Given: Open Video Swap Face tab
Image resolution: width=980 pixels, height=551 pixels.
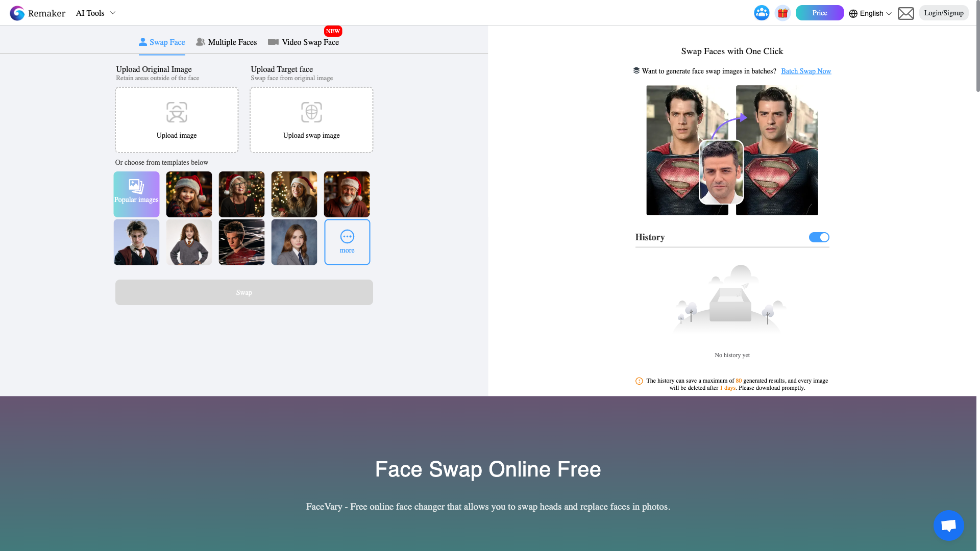Looking at the screenshot, I should (304, 42).
